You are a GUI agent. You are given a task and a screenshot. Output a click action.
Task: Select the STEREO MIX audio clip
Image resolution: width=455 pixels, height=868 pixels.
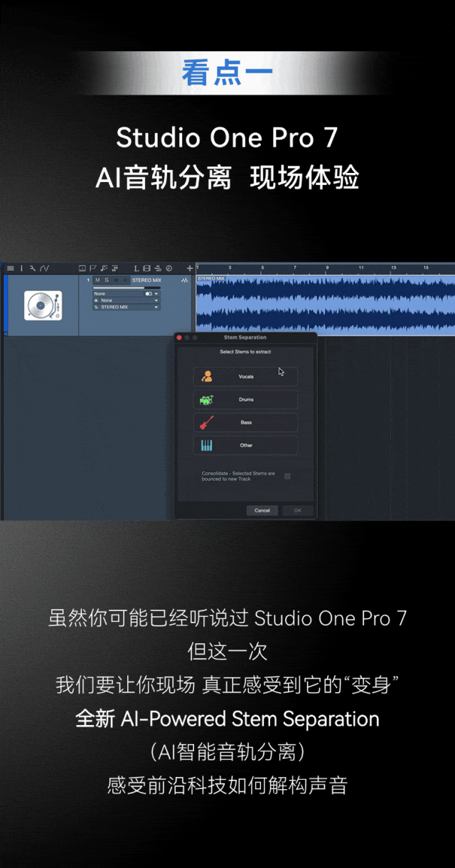point(326,306)
